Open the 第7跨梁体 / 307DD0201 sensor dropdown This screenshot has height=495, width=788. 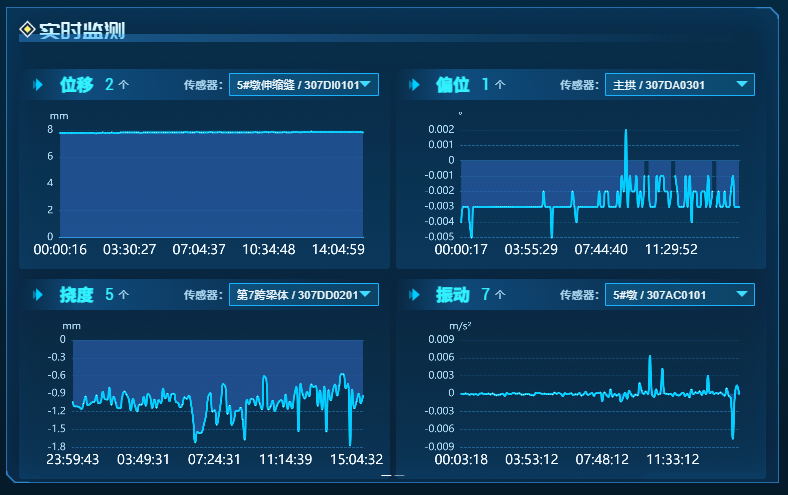(x=304, y=295)
